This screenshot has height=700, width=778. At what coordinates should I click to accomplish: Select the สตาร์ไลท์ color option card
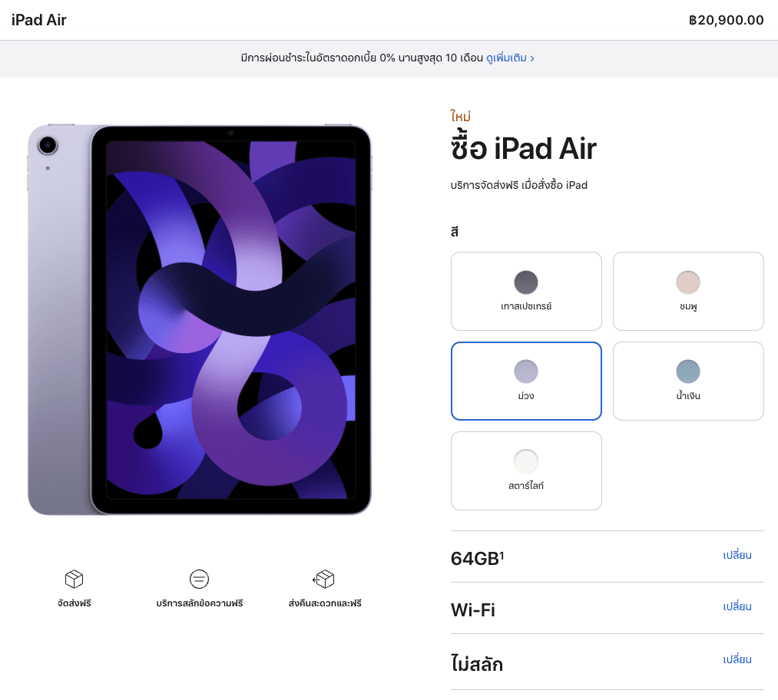[526, 471]
